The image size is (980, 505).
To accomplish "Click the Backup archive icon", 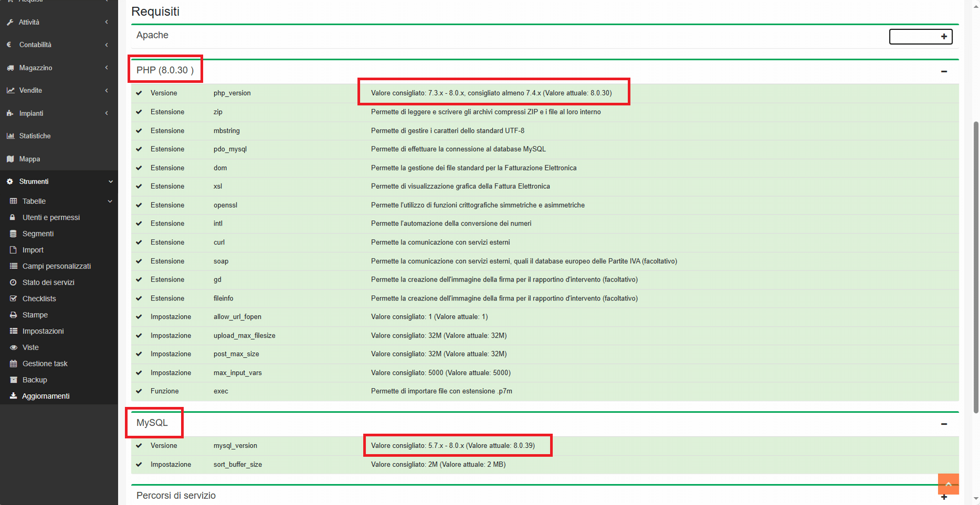I will click(14, 380).
